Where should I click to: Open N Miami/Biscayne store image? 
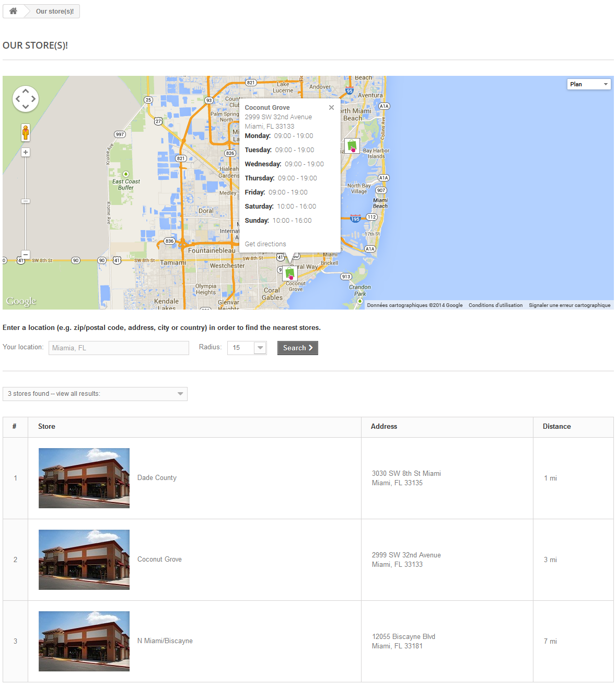pyautogui.click(x=84, y=641)
